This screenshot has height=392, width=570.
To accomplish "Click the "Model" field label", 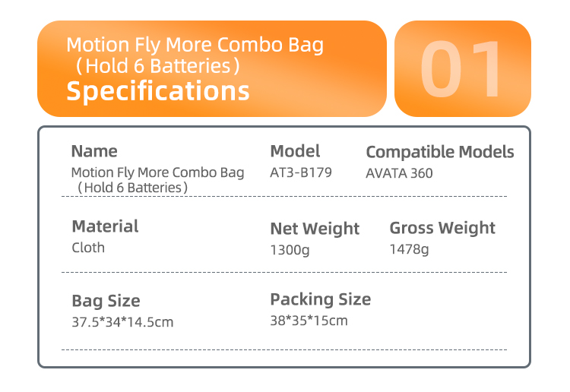I will tap(295, 151).
